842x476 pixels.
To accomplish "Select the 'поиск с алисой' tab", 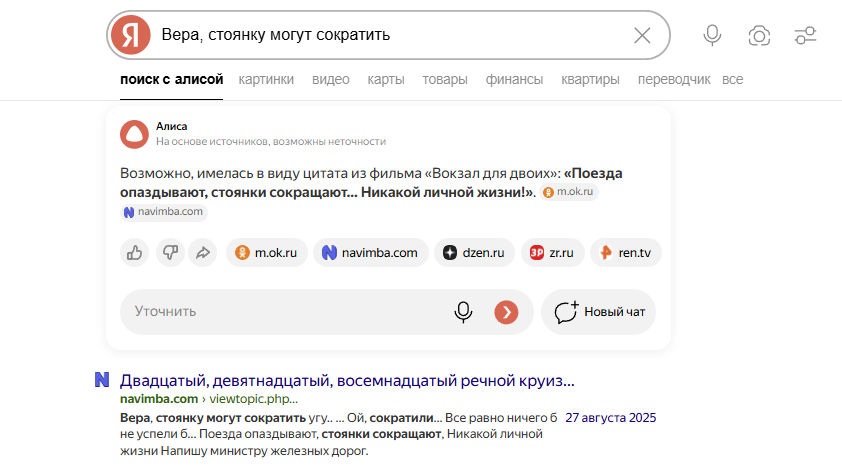I will coord(171,80).
